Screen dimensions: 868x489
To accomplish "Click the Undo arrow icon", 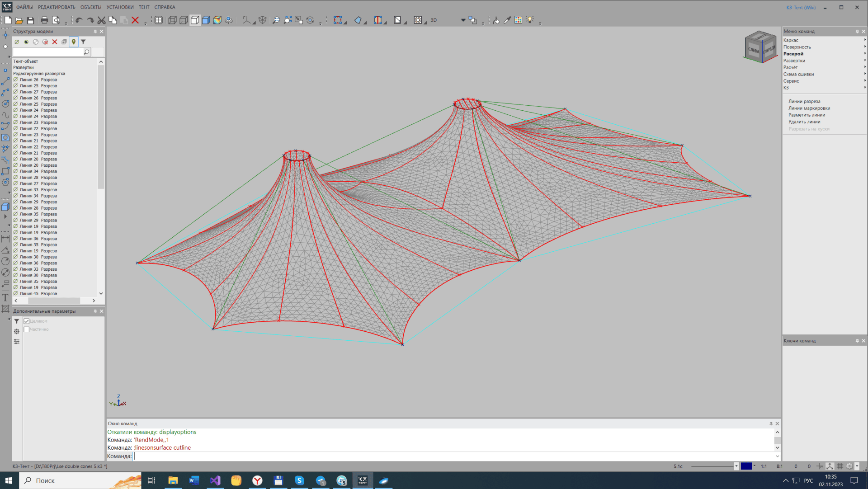I will click(x=79, y=20).
